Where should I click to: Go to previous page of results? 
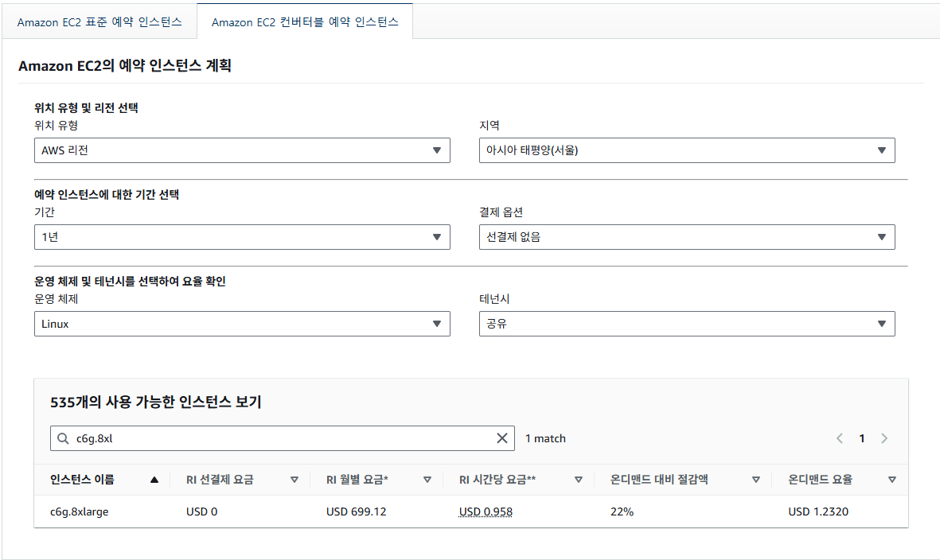(840, 438)
